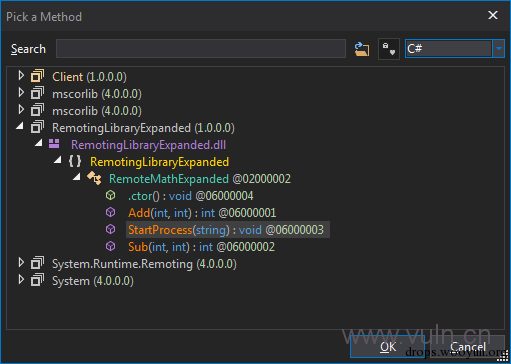Viewport: 511px width, 364px height.
Task: Click the Sub method cube icon
Action: (111, 246)
